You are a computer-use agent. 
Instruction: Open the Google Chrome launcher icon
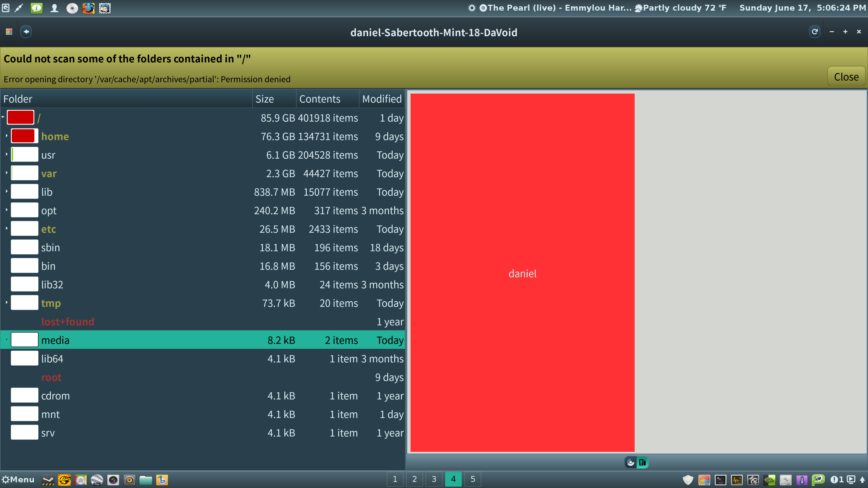point(80,480)
